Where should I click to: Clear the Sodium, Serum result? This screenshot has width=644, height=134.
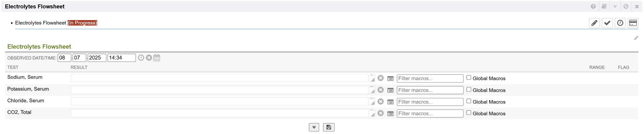tap(380, 78)
